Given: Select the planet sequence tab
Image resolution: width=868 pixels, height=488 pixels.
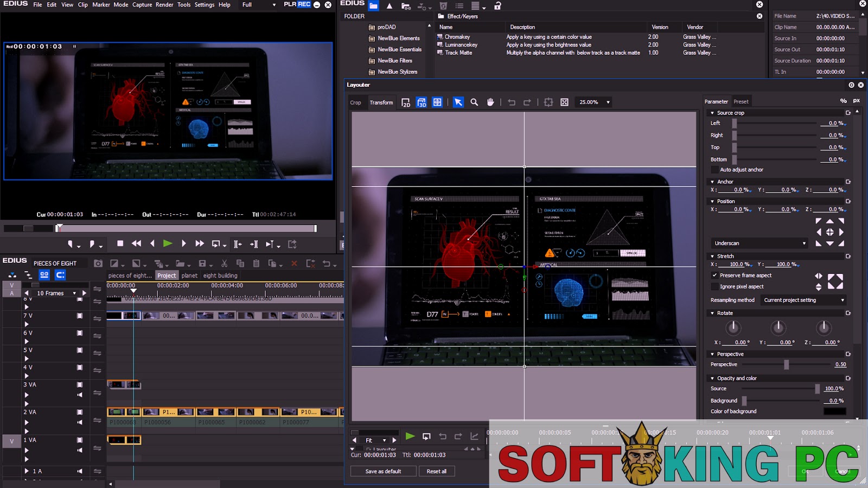Looking at the screenshot, I should point(189,275).
